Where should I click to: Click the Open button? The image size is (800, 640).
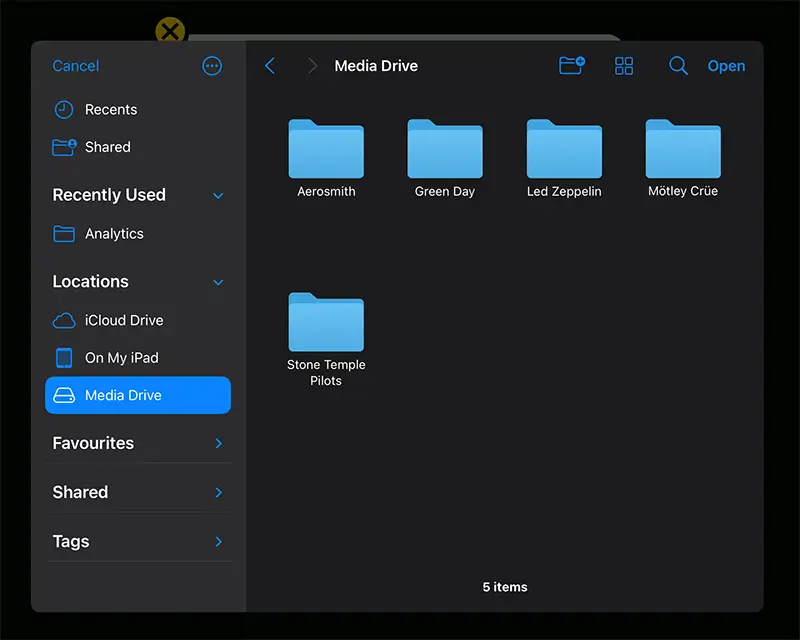(726, 66)
